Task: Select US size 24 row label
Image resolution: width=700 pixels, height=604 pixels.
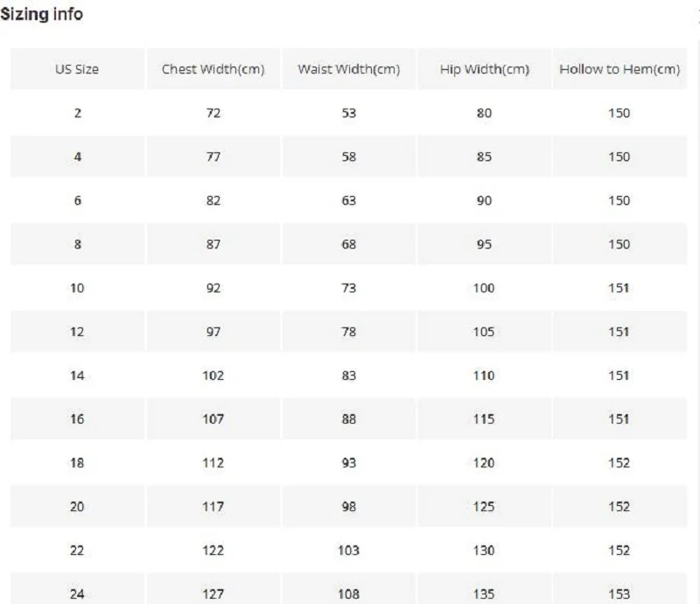Action: point(77,594)
